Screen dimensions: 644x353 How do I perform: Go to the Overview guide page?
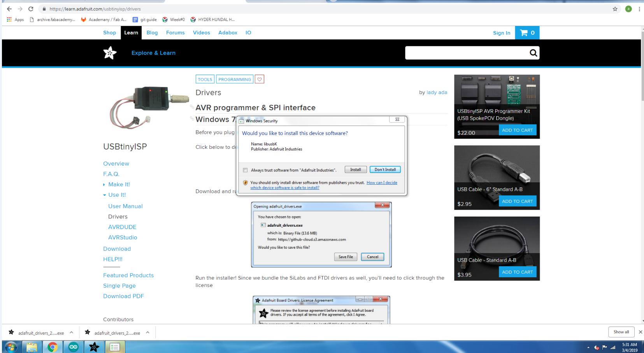(x=116, y=164)
